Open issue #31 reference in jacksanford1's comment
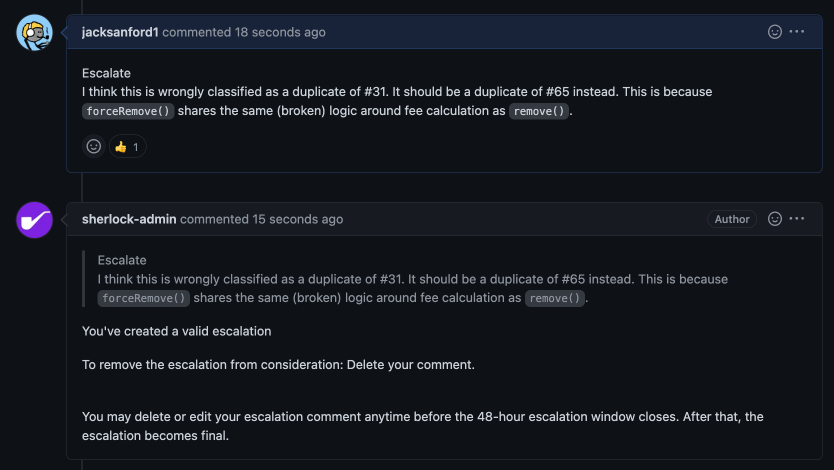This screenshot has height=470, width=834. tap(376, 91)
